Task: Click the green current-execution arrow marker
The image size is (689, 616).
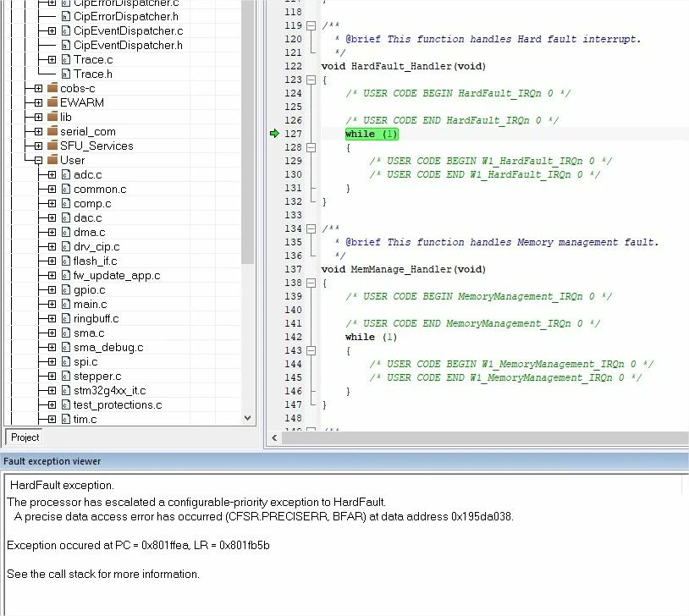Action: [x=274, y=134]
